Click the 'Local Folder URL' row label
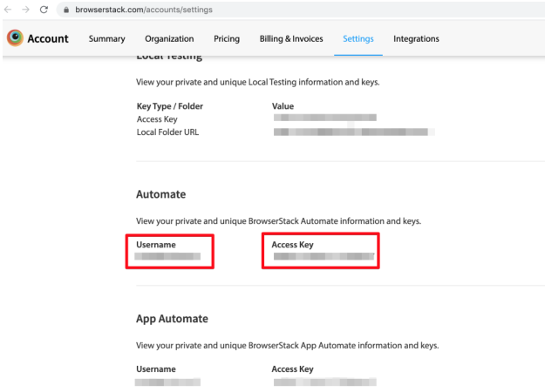 coord(167,132)
